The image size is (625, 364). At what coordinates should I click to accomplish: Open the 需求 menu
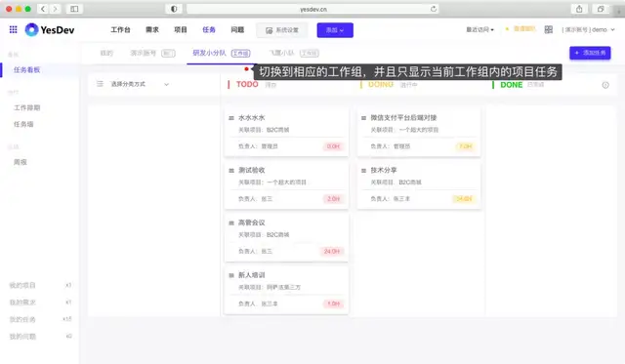click(152, 30)
